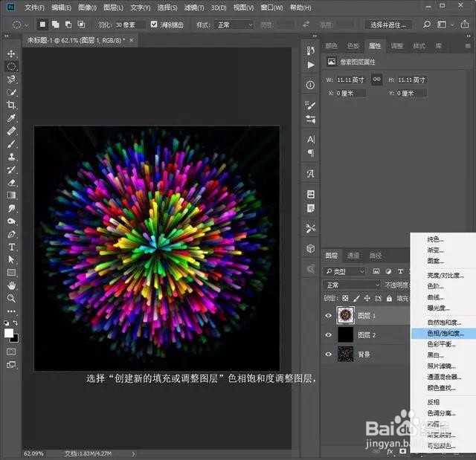Select the Horizontal Type tool

(x=11, y=247)
